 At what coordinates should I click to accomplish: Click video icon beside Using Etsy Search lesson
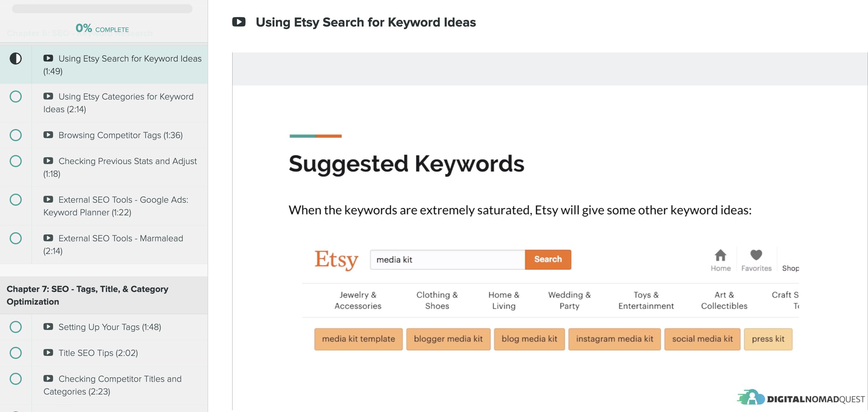48,58
